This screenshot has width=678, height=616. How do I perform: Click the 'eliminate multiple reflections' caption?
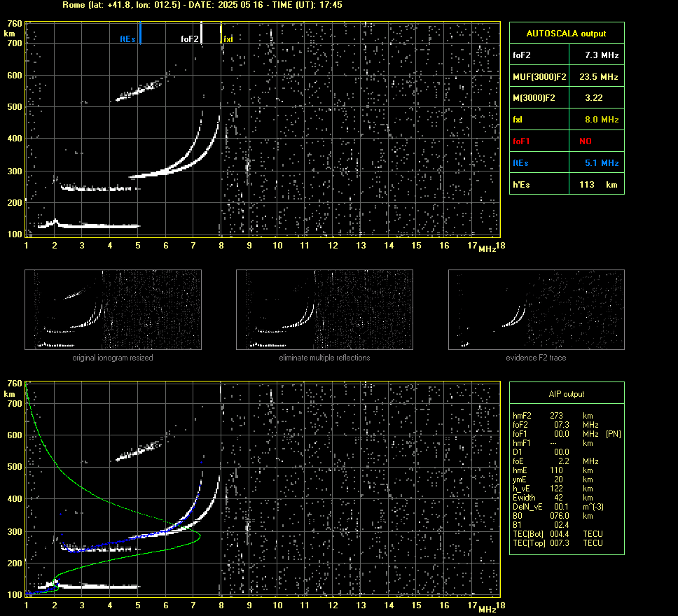(x=324, y=358)
